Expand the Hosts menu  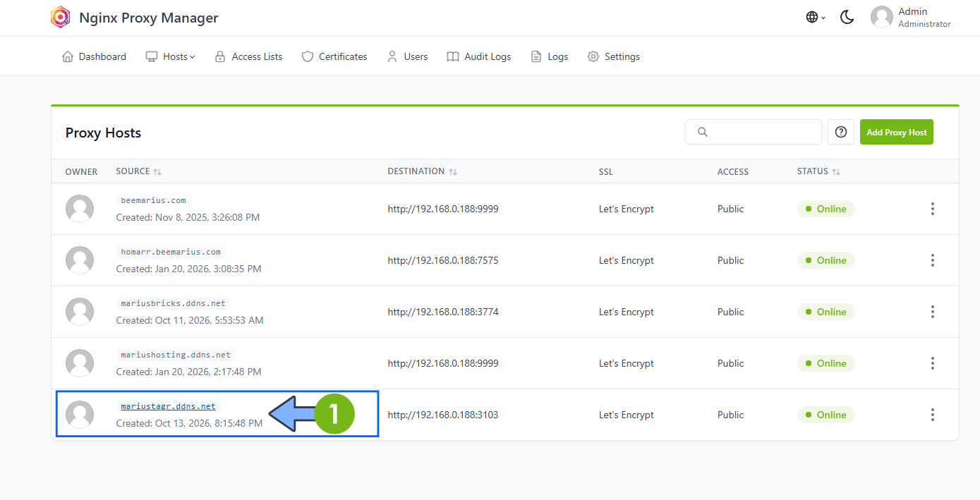point(170,56)
